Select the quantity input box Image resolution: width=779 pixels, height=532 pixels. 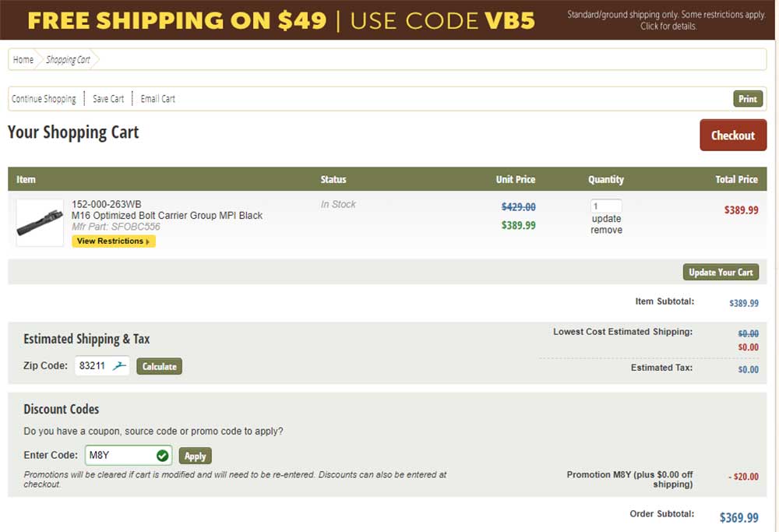coord(606,206)
